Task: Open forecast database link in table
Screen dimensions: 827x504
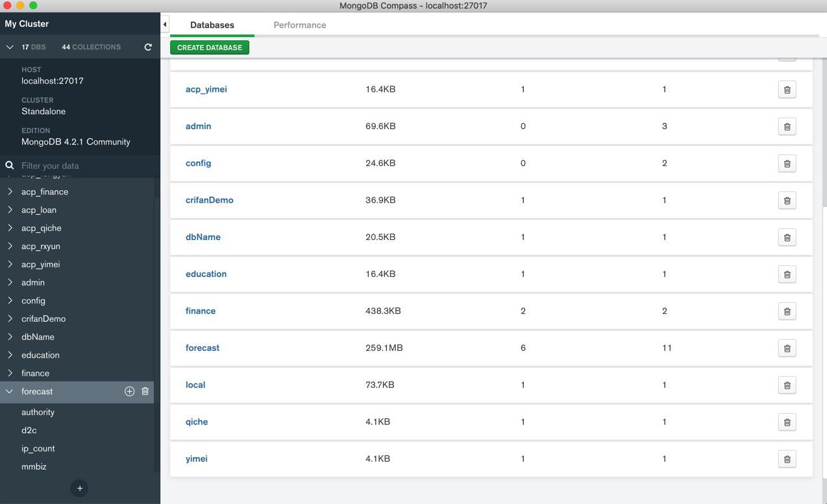Action: point(203,348)
